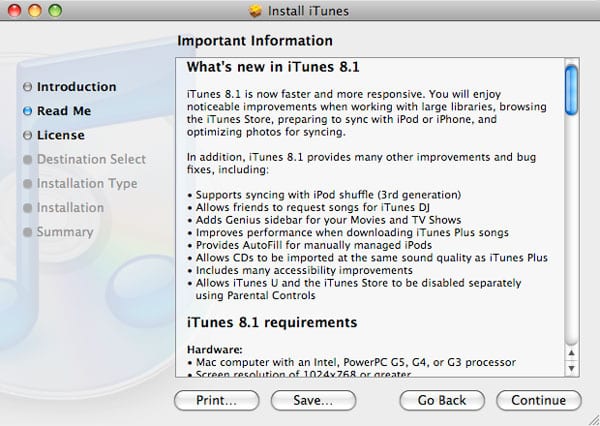
Task: Click the License step bullet icon
Action: (x=27, y=135)
